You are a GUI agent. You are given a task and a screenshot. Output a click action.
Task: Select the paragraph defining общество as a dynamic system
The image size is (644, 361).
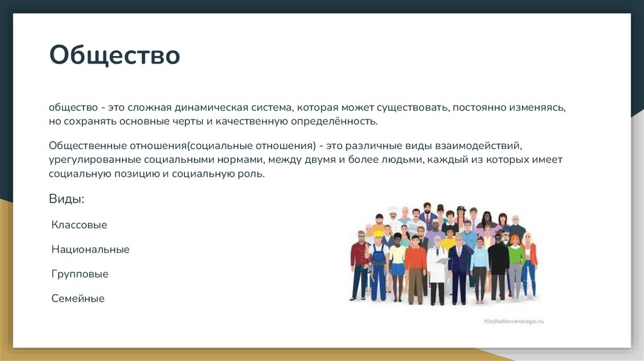point(307,114)
